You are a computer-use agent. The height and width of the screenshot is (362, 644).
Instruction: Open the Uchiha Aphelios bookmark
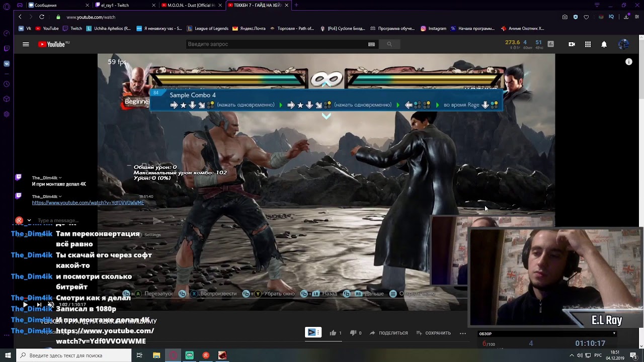point(109,29)
